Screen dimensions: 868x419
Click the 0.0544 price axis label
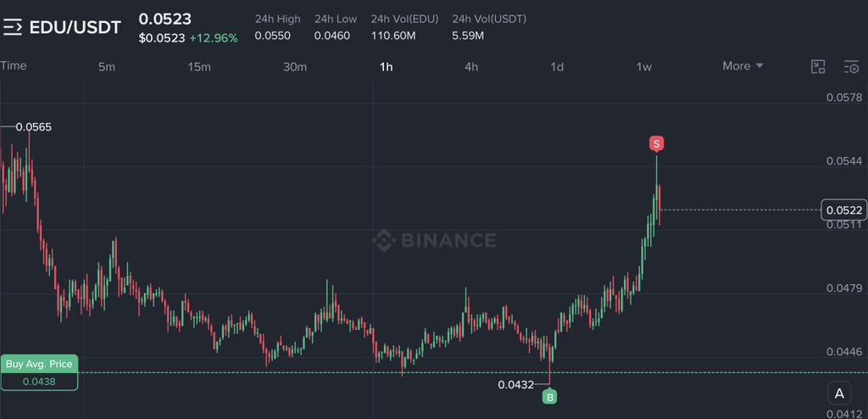coord(844,161)
